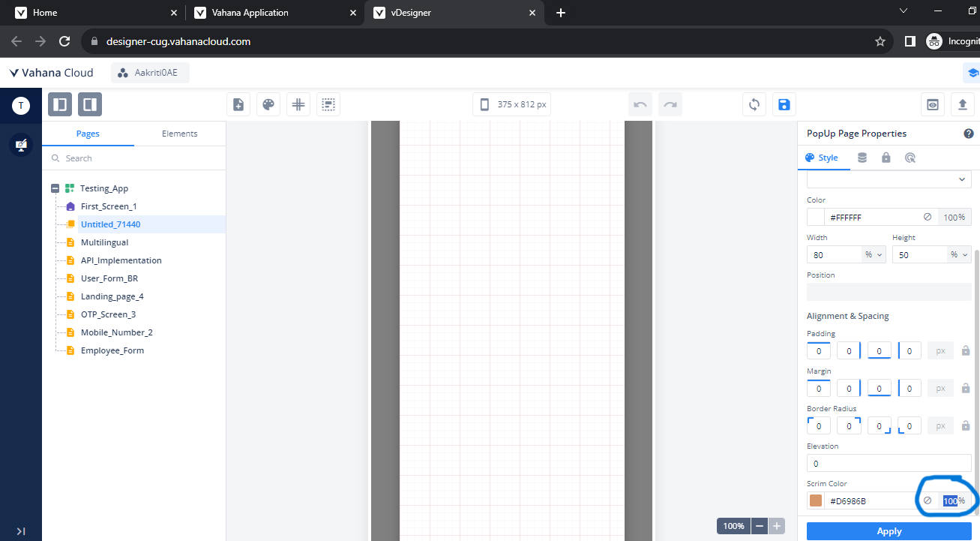Toggle the Border Radius lock icon
This screenshot has width=980, height=541.
(x=966, y=425)
